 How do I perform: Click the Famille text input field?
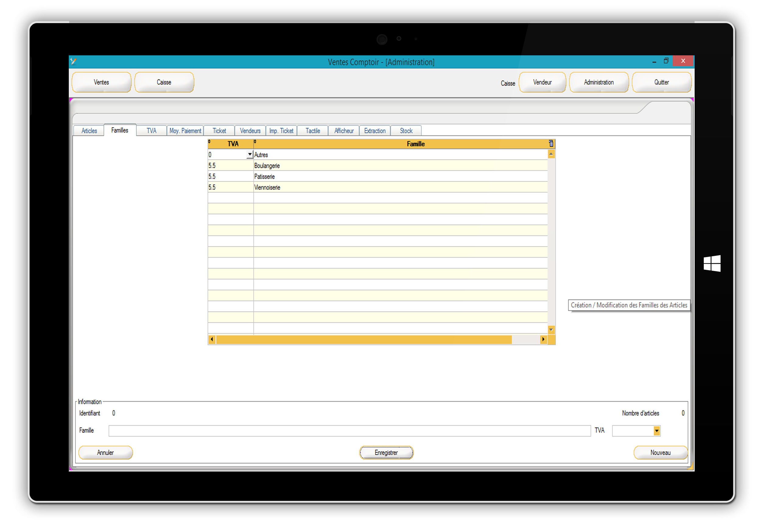(x=349, y=431)
